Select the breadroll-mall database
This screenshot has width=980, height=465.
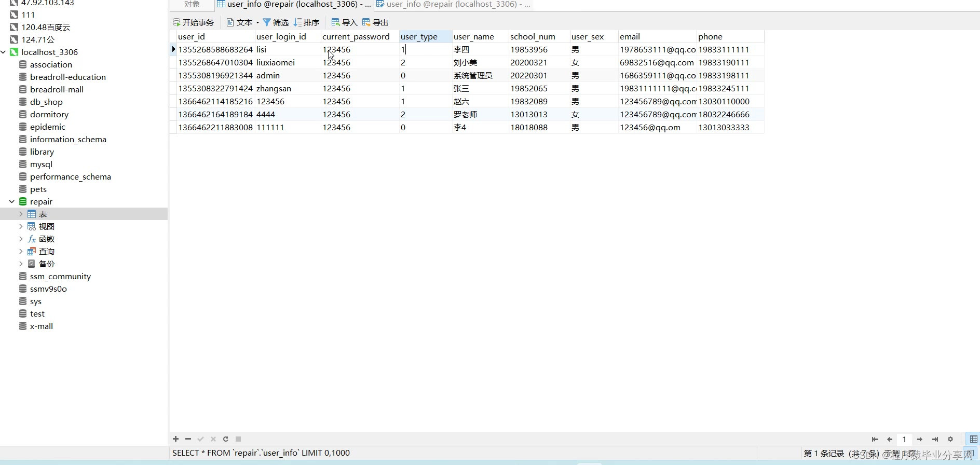57,89
